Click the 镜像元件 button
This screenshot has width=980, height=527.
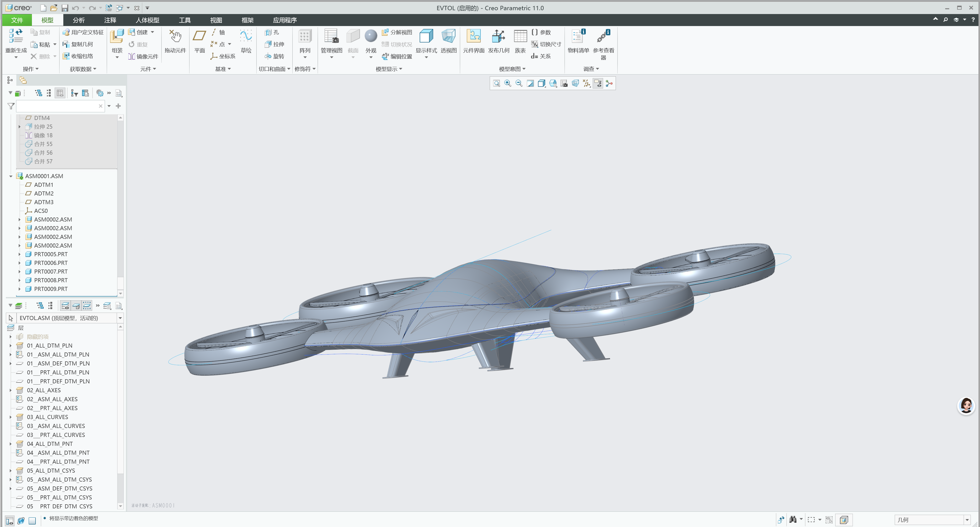[144, 56]
